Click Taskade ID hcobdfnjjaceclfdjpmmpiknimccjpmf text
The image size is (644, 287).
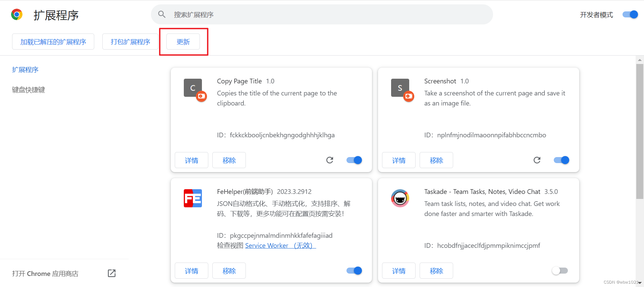(x=482, y=245)
